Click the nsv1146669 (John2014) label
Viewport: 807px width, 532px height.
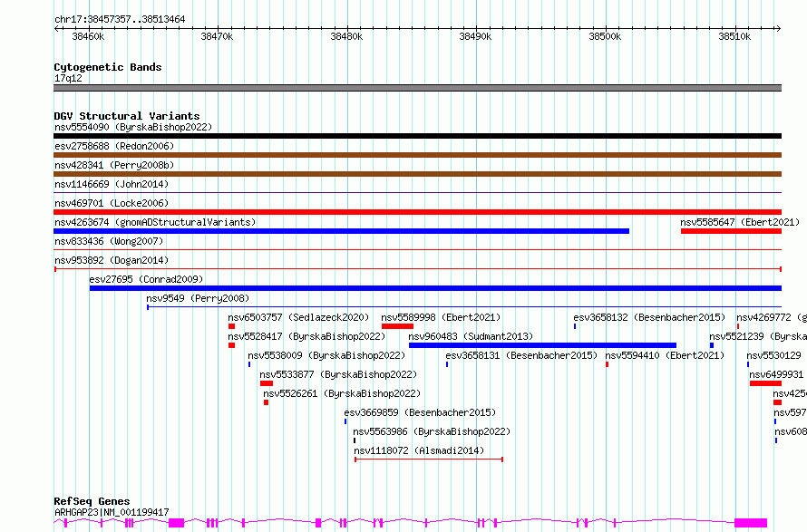pos(112,184)
